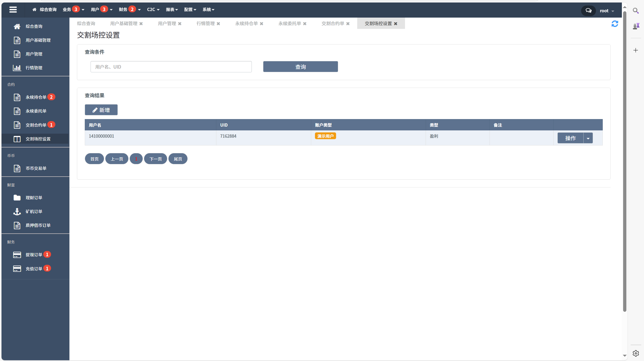Click the 理财订单 sidebar icon
Viewport: 644px width, 361px height.
[16, 197]
